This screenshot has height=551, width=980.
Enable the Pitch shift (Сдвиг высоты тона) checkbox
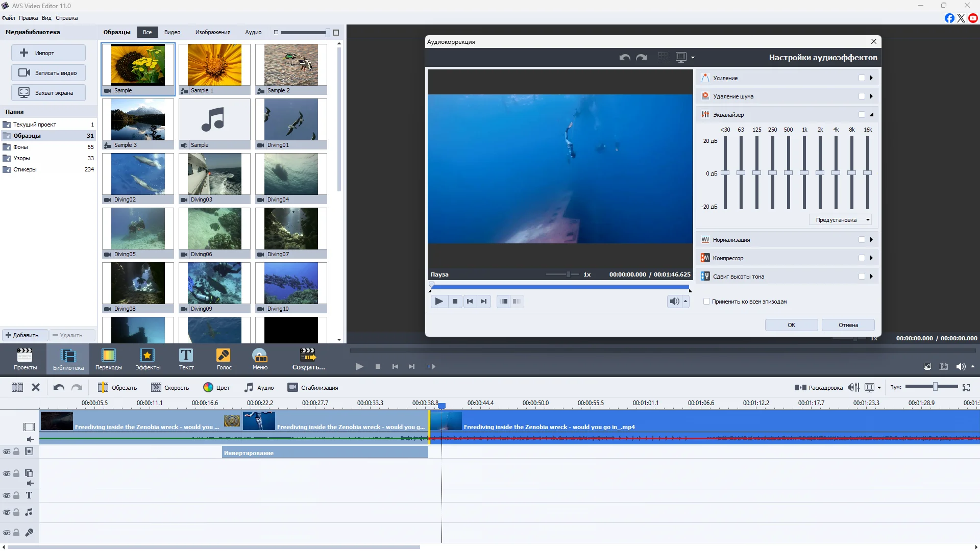pyautogui.click(x=862, y=277)
